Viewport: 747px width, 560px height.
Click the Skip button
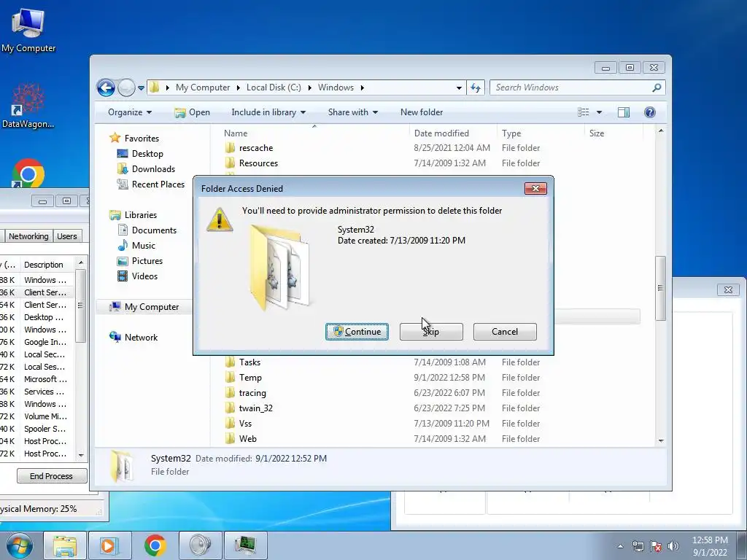[431, 332]
